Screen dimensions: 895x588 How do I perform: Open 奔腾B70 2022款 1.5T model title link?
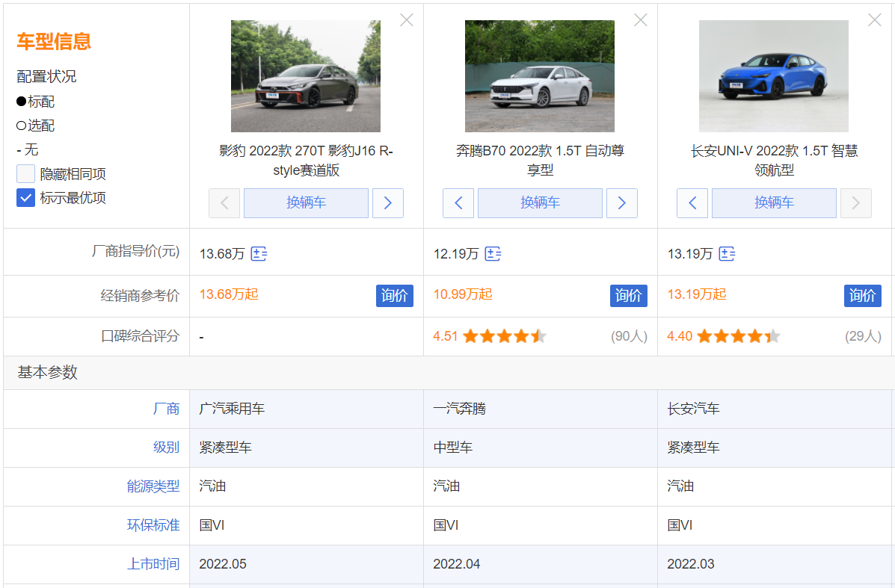tap(540, 160)
